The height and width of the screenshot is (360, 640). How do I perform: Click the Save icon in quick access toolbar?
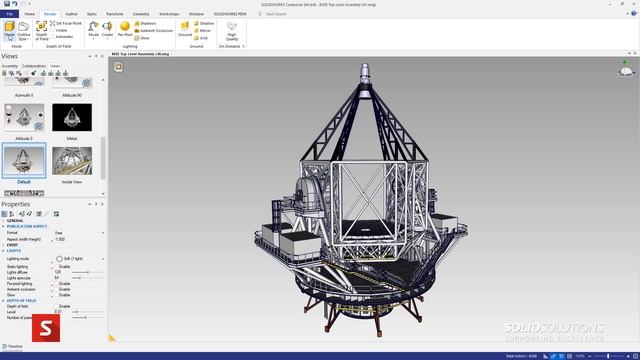[x=7, y=4]
